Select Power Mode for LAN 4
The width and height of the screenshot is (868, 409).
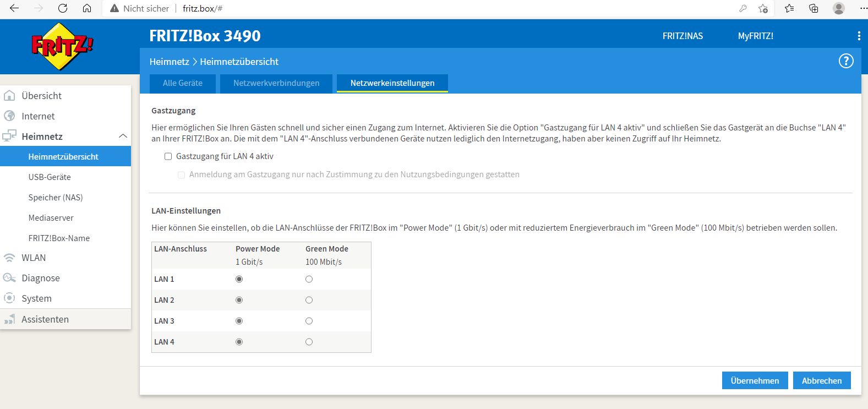click(x=239, y=342)
